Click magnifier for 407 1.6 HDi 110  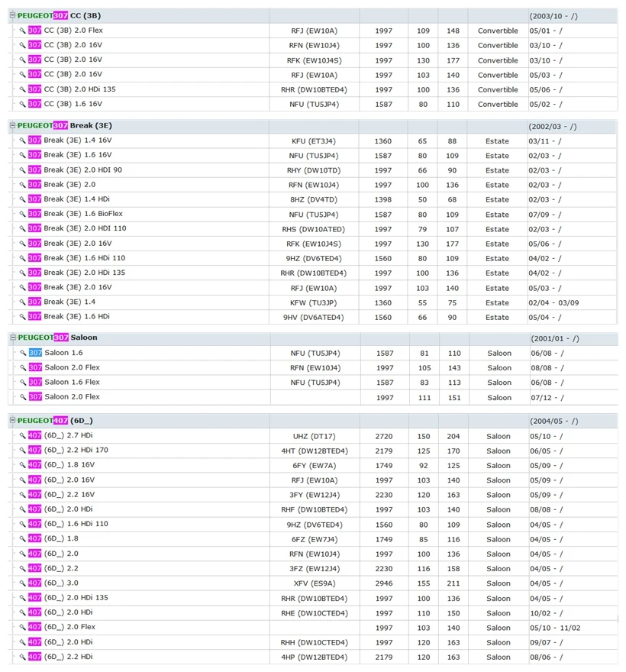[x=22, y=524]
